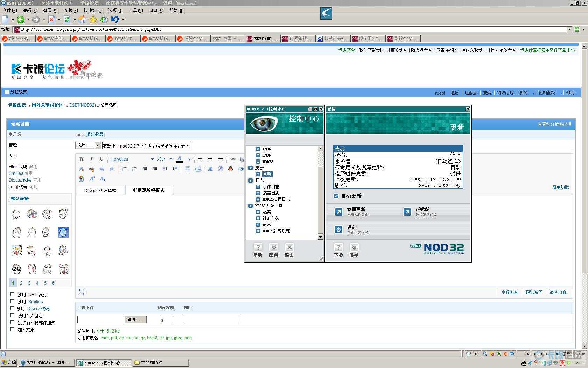Insert hyperlink with chain icon
The image size is (588, 368).
(233, 159)
